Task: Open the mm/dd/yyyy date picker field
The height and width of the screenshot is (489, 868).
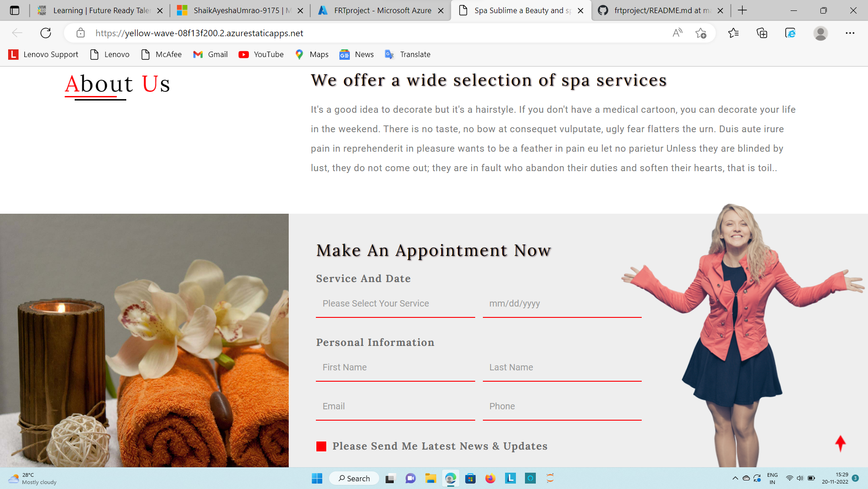Action: pos(562,304)
